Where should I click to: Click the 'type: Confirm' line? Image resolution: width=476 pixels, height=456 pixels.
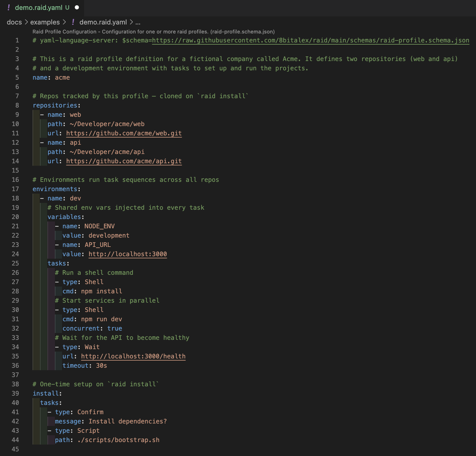[75, 412]
